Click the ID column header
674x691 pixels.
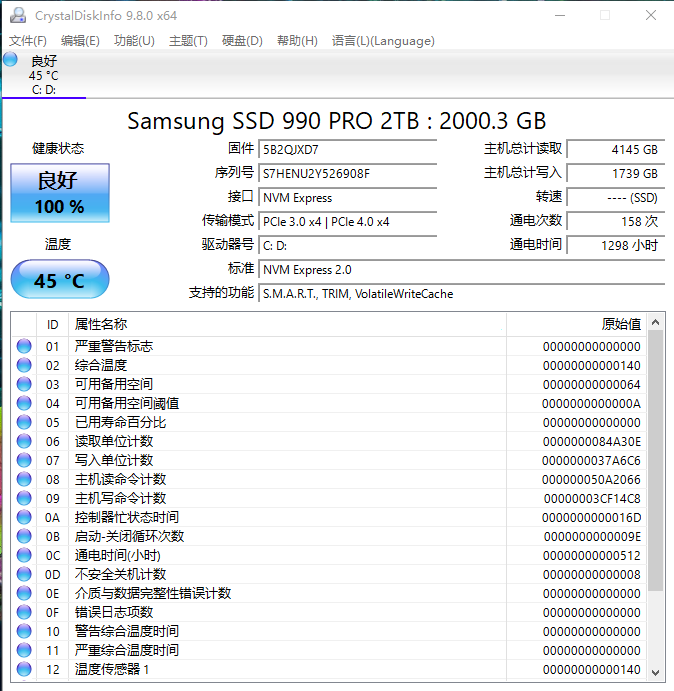pos(52,325)
